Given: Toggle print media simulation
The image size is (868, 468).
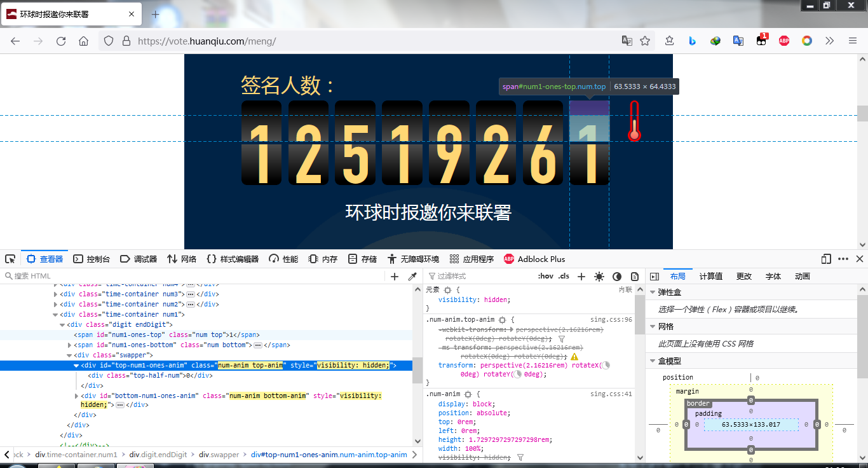Looking at the screenshot, I should [635, 276].
